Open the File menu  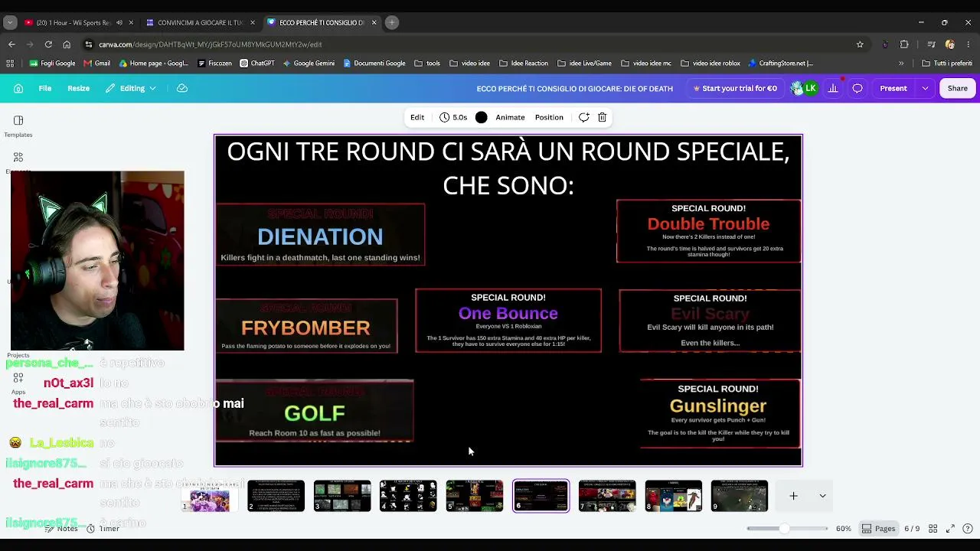(45, 88)
